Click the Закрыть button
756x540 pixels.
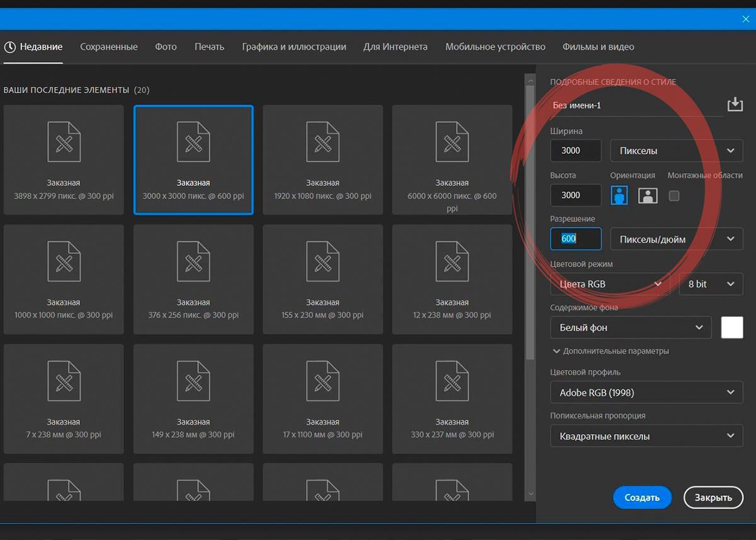pyautogui.click(x=713, y=497)
